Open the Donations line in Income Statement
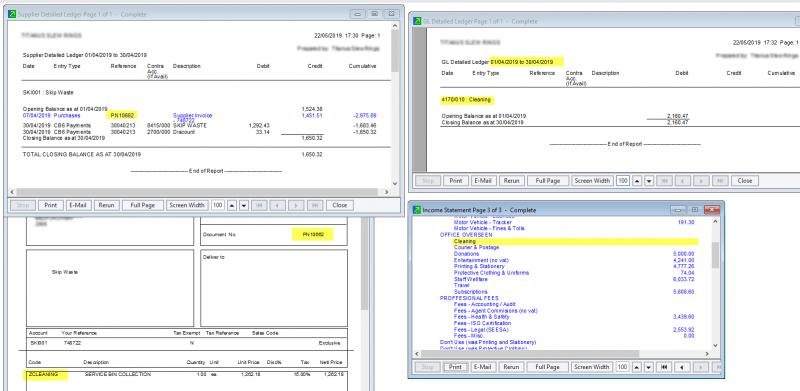Viewport: 800px width, 391px height. pyautogui.click(x=467, y=254)
